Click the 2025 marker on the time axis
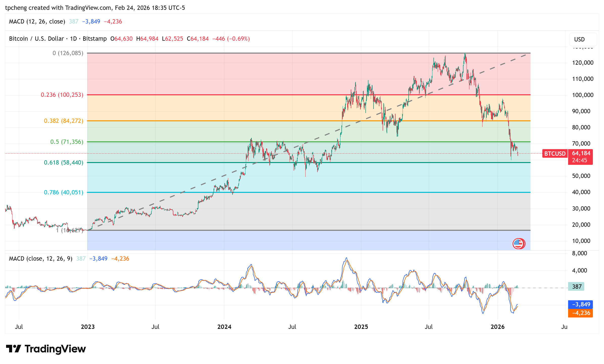The image size is (604, 364). [x=361, y=327]
